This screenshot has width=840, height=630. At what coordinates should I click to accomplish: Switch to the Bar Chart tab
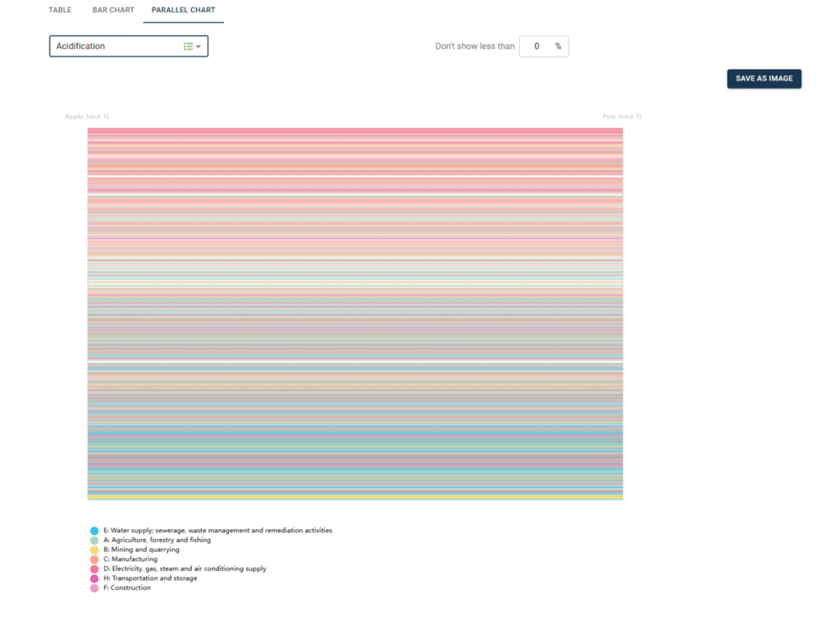coord(113,11)
